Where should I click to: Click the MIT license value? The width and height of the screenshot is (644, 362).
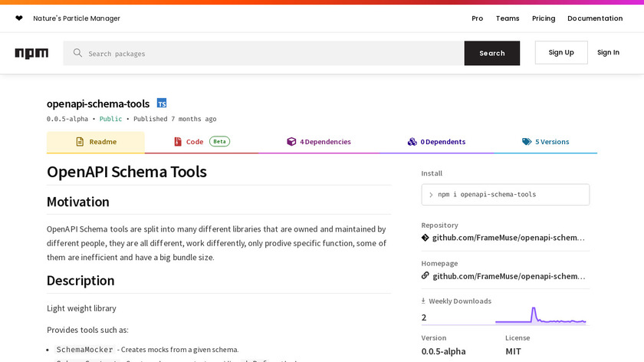(x=514, y=351)
